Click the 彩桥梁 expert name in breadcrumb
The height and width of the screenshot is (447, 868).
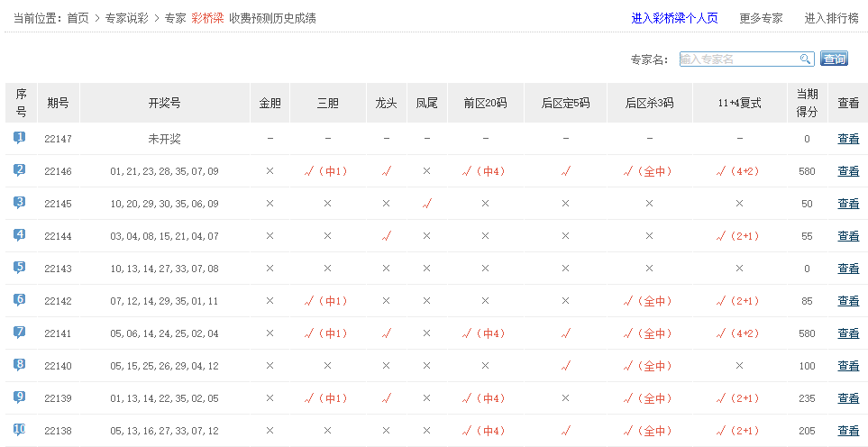207,18
